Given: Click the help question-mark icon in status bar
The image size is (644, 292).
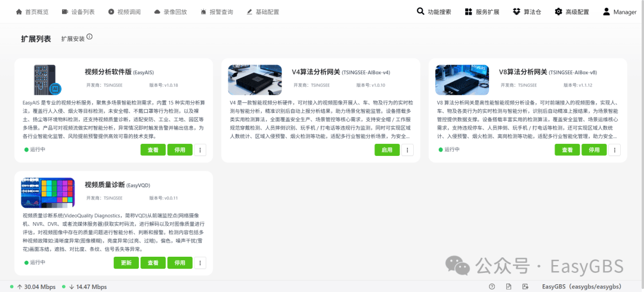Looking at the screenshot, I should pyautogui.click(x=492, y=287).
